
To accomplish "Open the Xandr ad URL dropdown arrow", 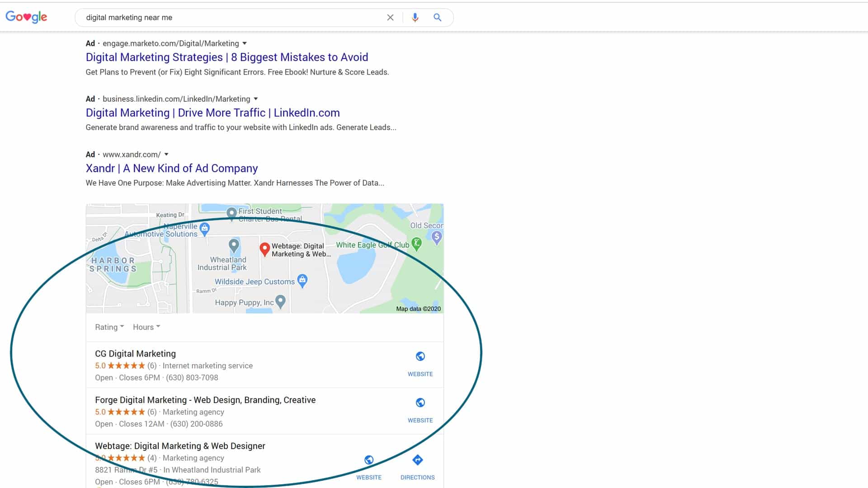I will coord(166,155).
